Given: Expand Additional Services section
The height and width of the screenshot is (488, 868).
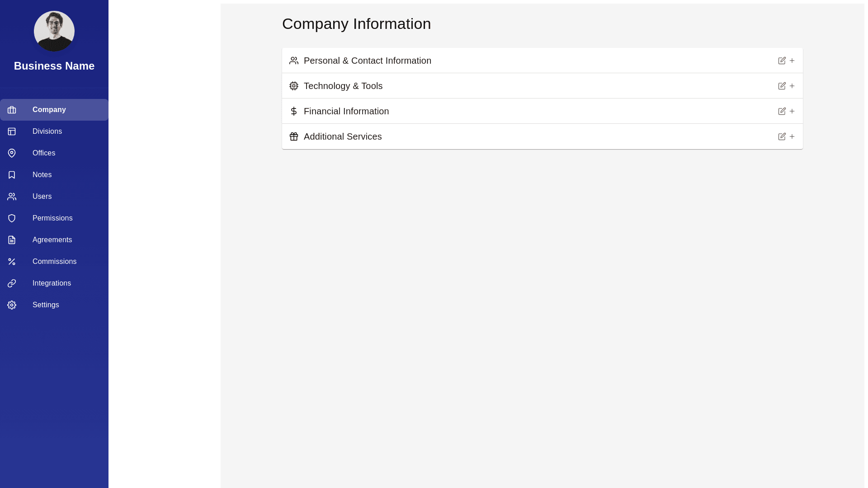Looking at the screenshot, I should coord(342,136).
